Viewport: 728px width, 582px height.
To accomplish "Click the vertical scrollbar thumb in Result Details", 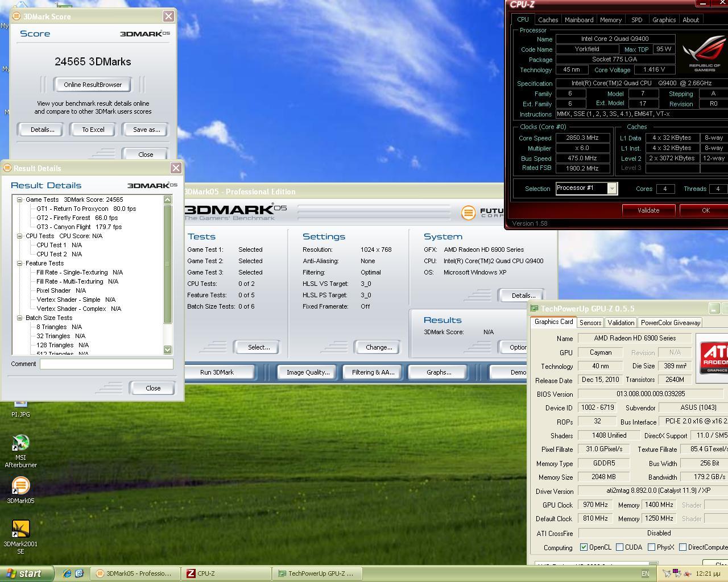I will coord(167,264).
